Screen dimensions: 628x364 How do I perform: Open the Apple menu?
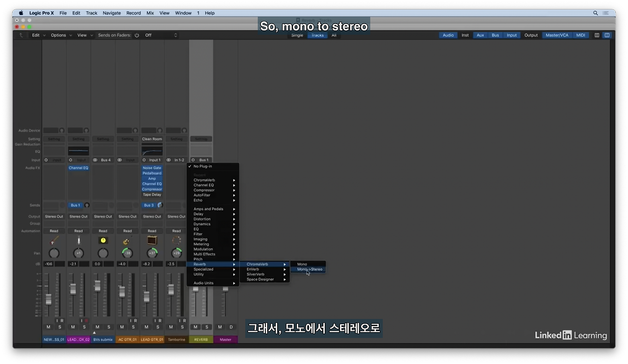[x=21, y=13]
